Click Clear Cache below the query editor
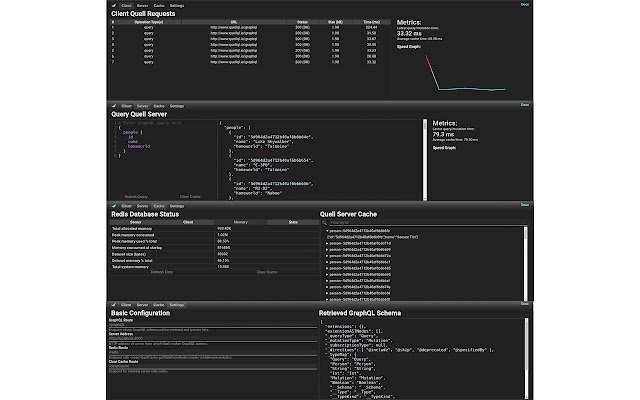Screen dimensions: 640x400 190,197
